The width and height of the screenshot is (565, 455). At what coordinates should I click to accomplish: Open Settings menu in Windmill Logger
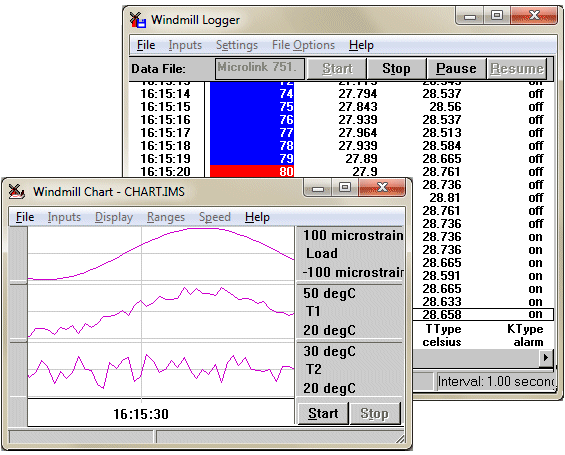click(237, 45)
